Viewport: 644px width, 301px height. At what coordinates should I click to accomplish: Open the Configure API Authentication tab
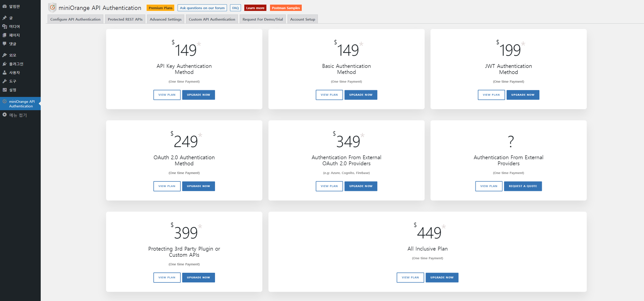click(x=75, y=19)
